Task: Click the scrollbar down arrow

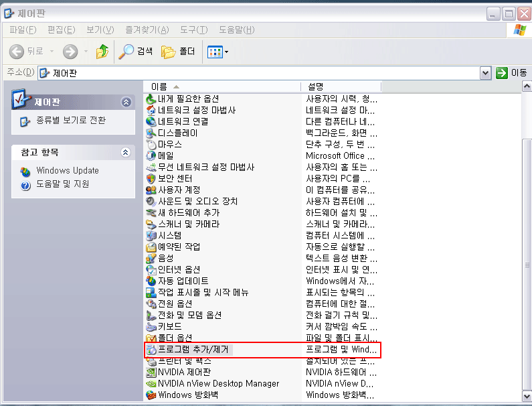Action: click(x=527, y=396)
